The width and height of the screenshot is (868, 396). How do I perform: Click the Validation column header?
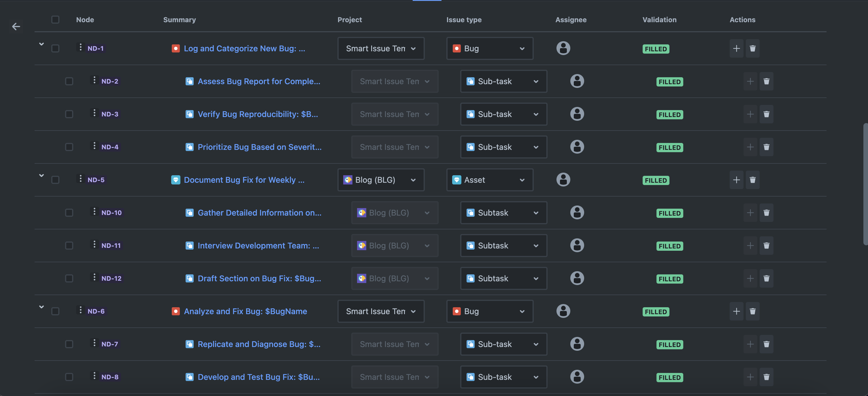tap(659, 20)
